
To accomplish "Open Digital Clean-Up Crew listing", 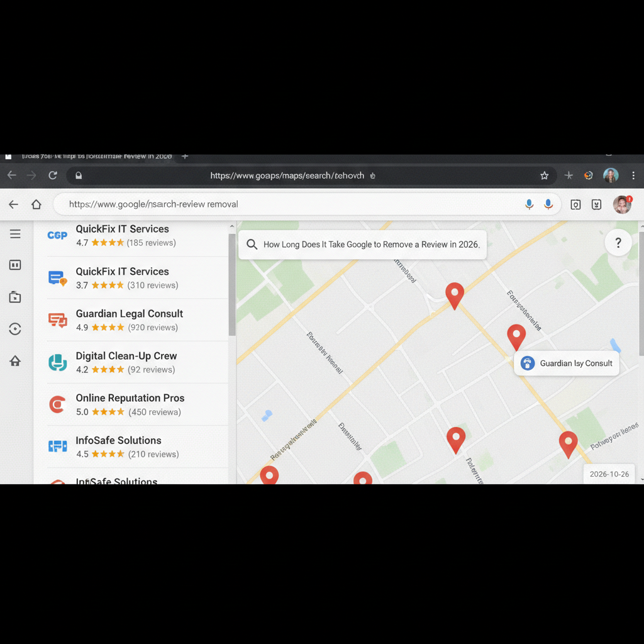I will (138, 363).
